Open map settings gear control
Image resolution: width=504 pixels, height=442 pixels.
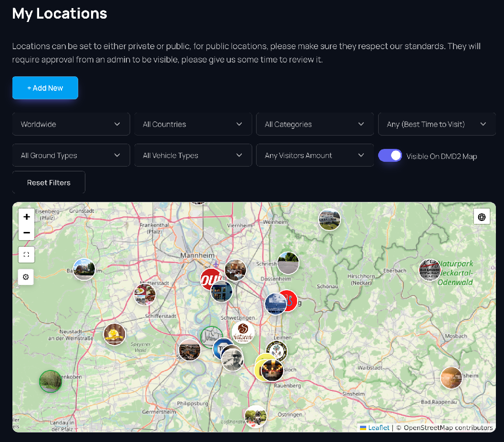[x=26, y=277]
